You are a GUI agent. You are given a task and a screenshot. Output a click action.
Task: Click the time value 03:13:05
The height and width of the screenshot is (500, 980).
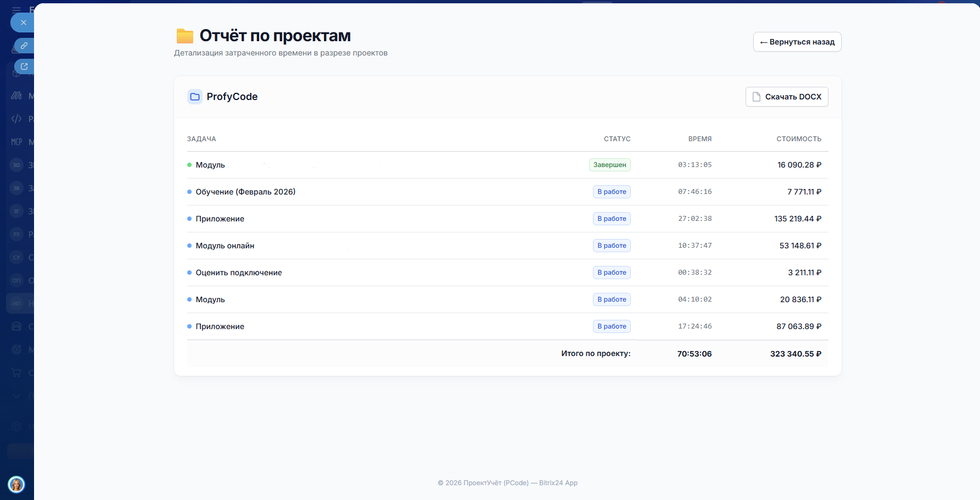(695, 165)
